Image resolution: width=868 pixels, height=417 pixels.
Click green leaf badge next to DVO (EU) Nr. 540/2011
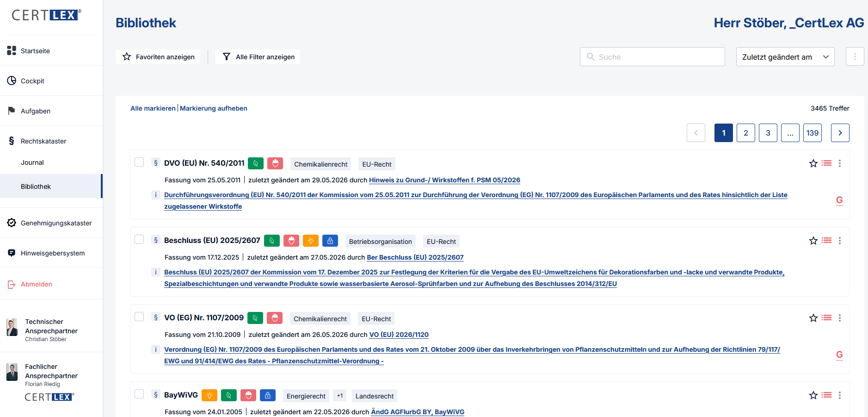point(256,163)
